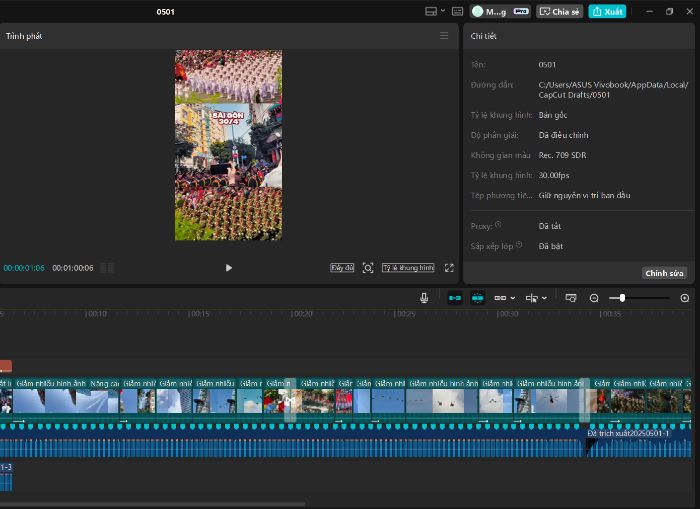700x509 pixels.
Task: Minimize the CapCut window
Action: click(650, 12)
